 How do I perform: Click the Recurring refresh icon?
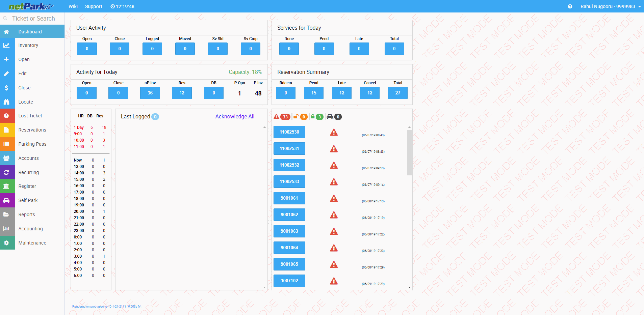coord(6,172)
